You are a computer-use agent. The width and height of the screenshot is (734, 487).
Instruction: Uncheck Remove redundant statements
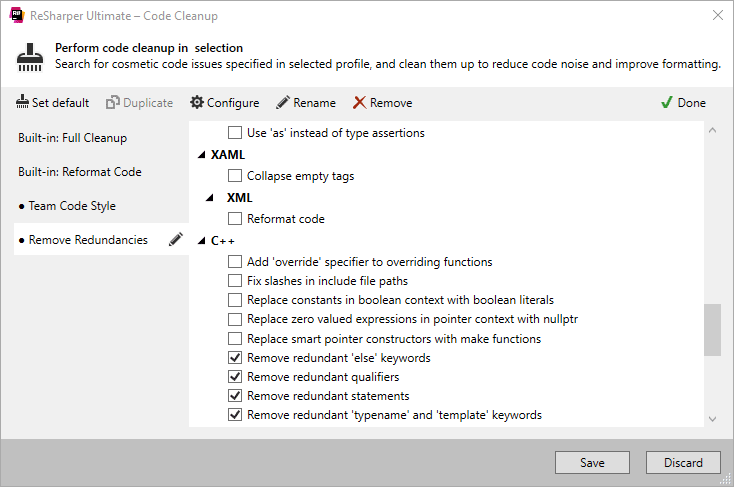(235, 396)
